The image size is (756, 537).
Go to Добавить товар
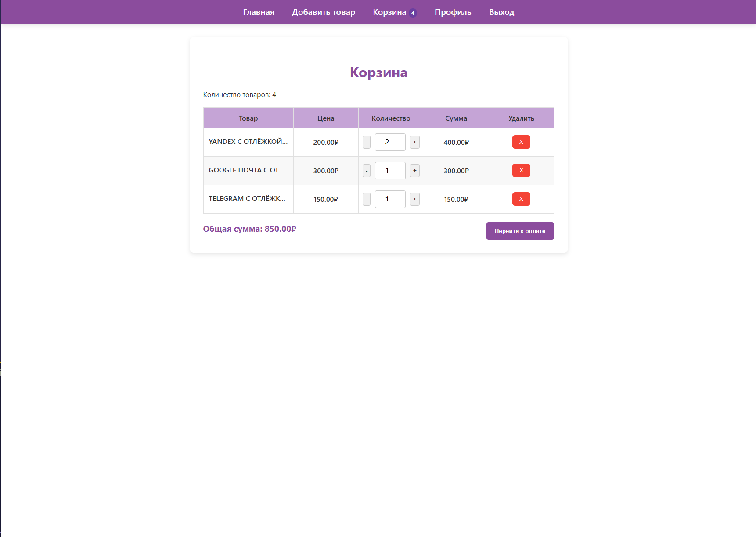324,12
